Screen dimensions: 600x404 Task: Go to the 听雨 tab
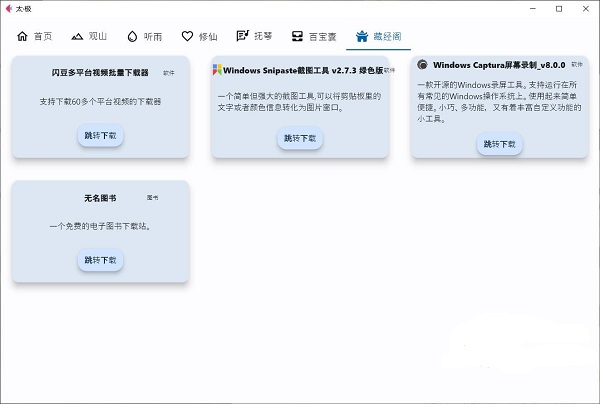[x=145, y=36]
